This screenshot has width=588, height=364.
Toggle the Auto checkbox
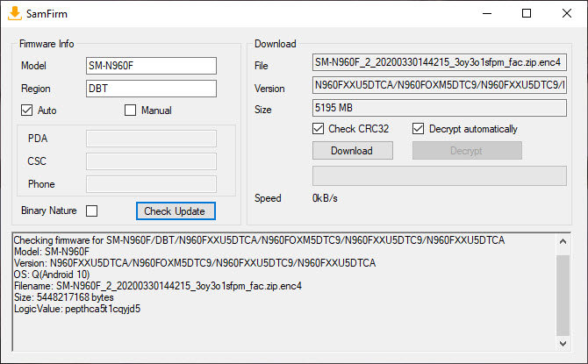tap(26, 111)
